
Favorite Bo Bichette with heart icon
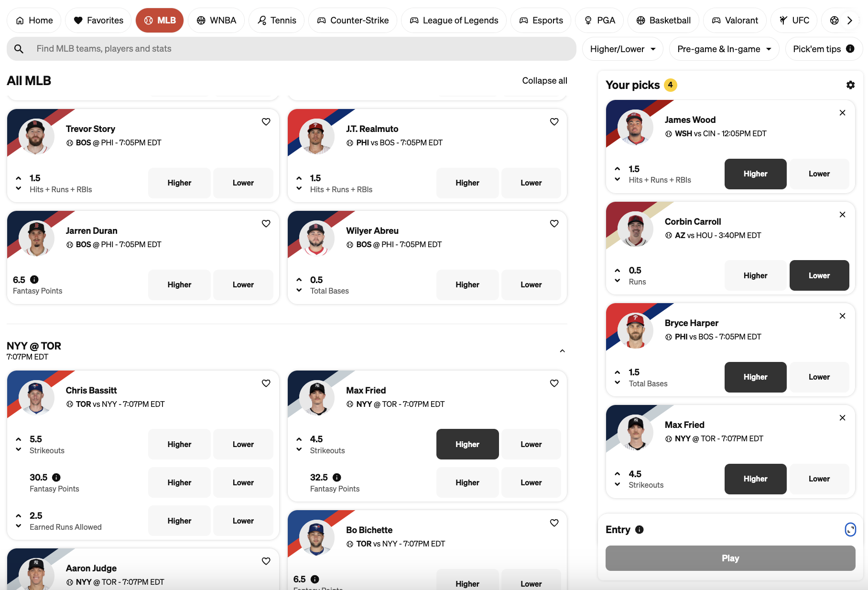pyautogui.click(x=554, y=523)
